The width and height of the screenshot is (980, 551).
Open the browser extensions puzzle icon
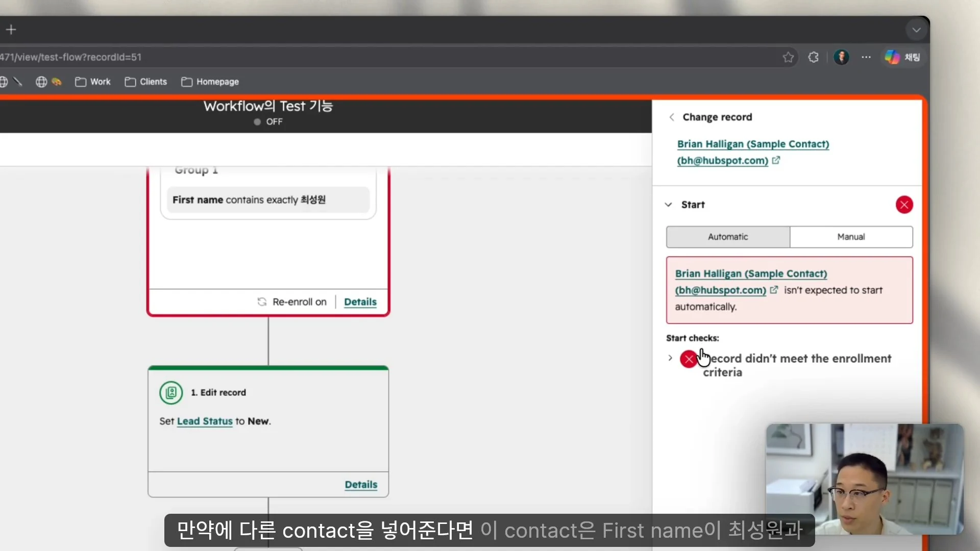click(814, 57)
